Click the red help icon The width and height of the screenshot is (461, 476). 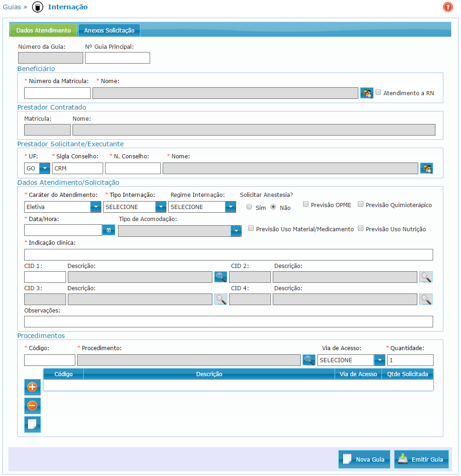448,7
